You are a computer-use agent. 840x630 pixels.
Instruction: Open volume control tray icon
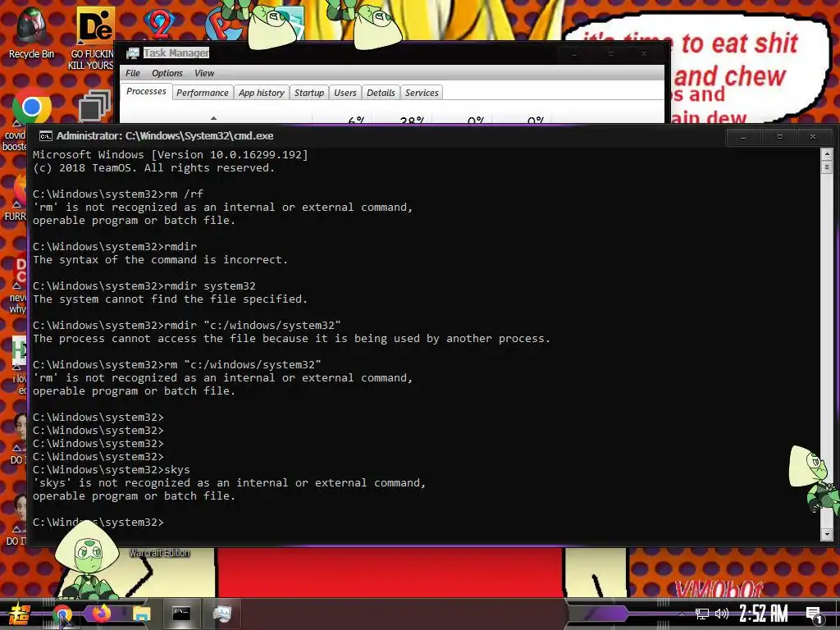(x=722, y=614)
